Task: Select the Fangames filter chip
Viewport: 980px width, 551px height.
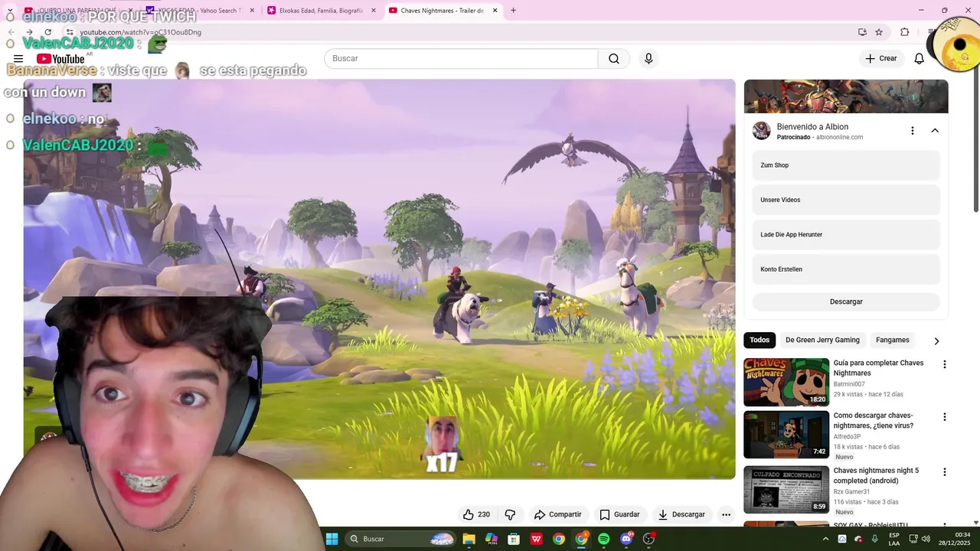Action: click(893, 340)
